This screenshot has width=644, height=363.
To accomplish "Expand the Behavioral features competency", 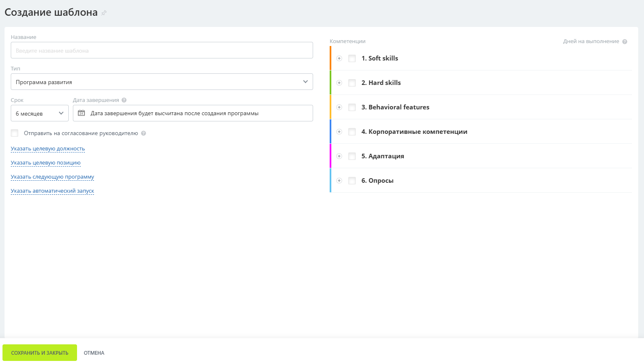I will coord(339,107).
